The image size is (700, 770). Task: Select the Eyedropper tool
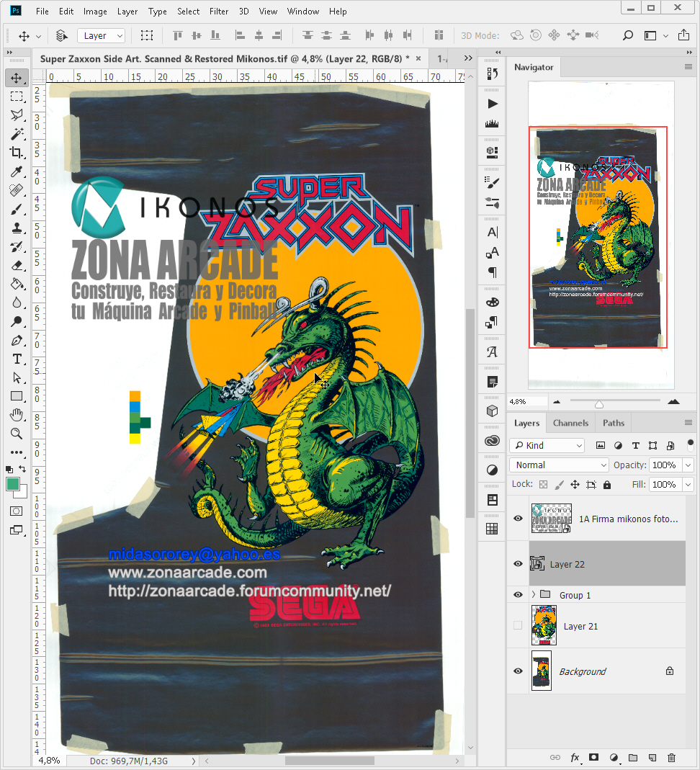pyautogui.click(x=17, y=171)
